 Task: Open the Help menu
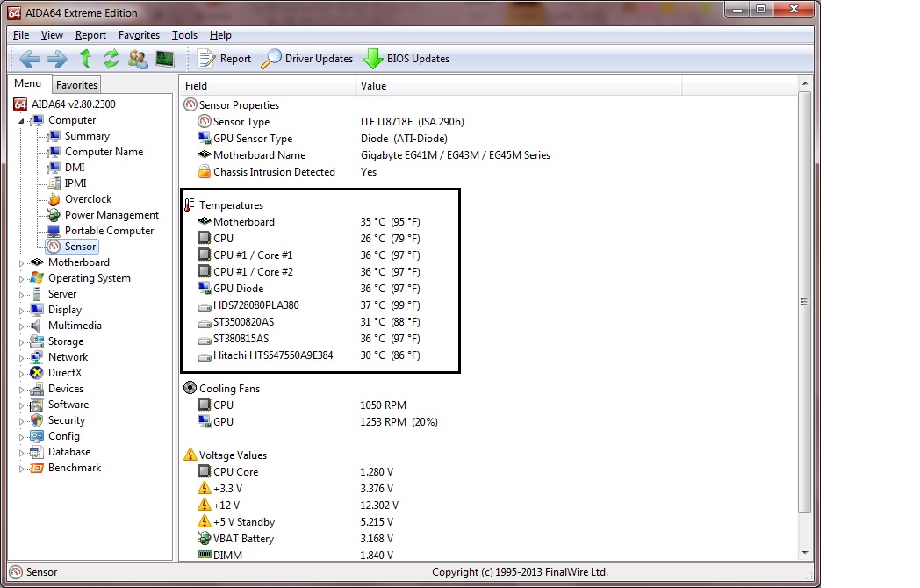click(220, 35)
